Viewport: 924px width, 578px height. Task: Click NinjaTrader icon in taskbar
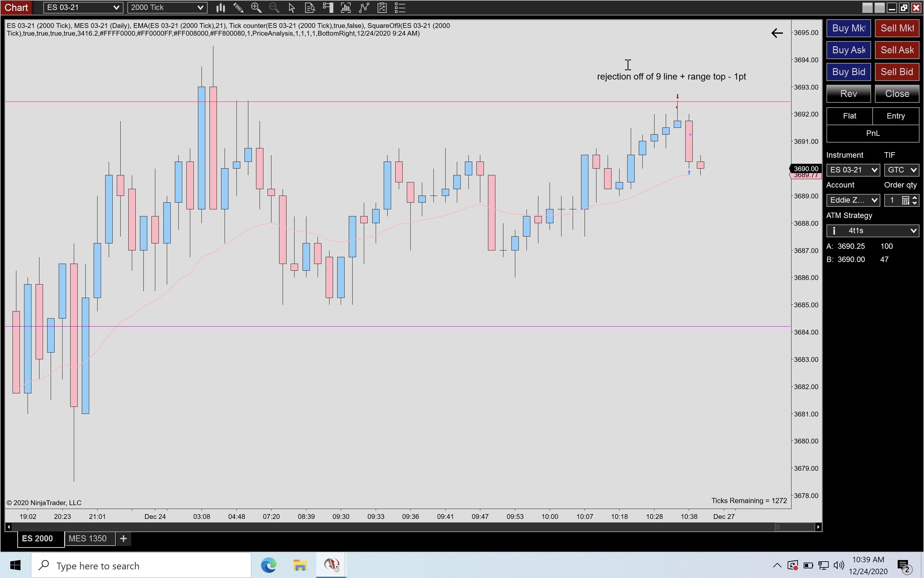[x=331, y=565]
